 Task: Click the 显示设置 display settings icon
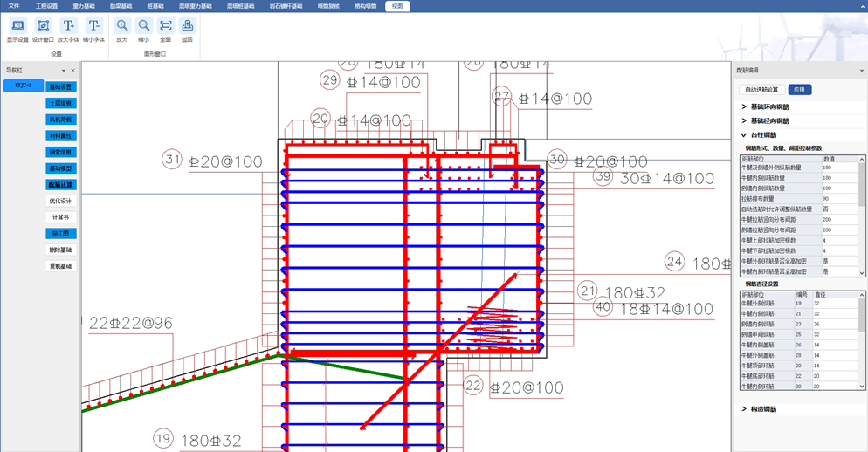click(x=17, y=26)
